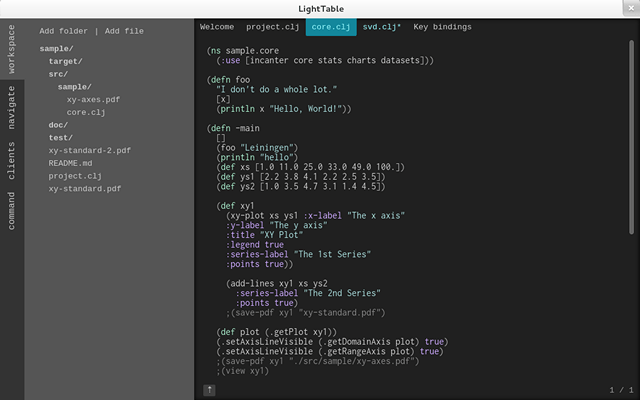This screenshot has width=640, height=400.
Task: Click the 1 / 1 position indicator in the status bar
Action: (620, 389)
